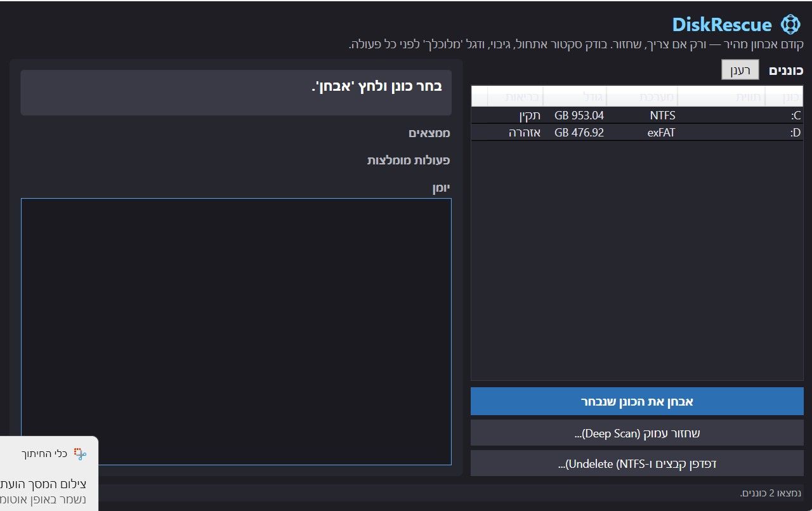The width and height of the screenshot is (812, 511).
Task: Click the DiskRescue title text
Action: (722, 25)
